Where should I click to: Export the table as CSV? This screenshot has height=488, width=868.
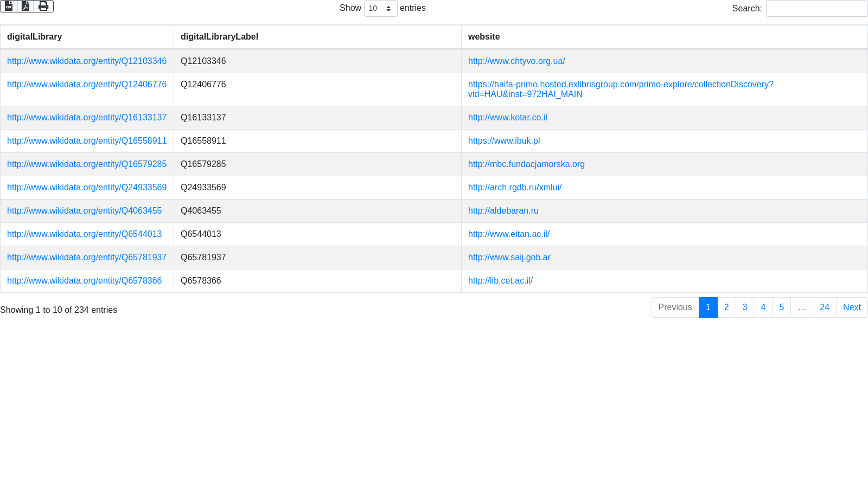[x=9, y=6]
